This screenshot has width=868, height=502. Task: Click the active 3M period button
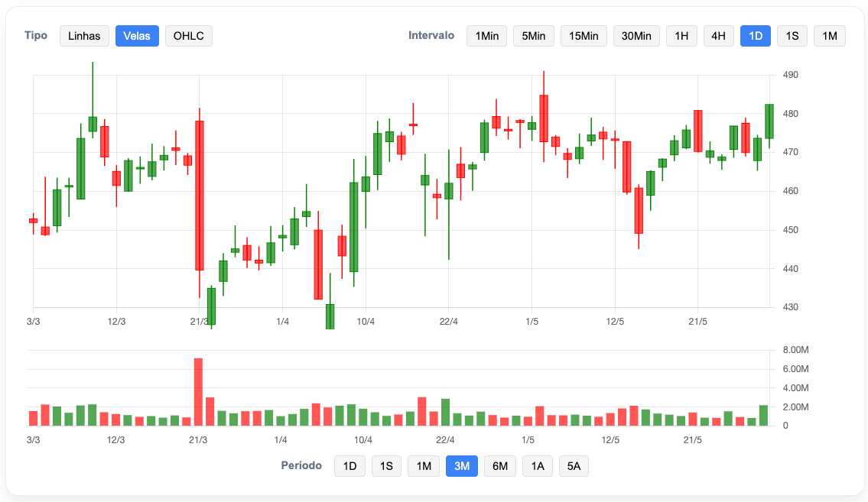tap(462, 466)
